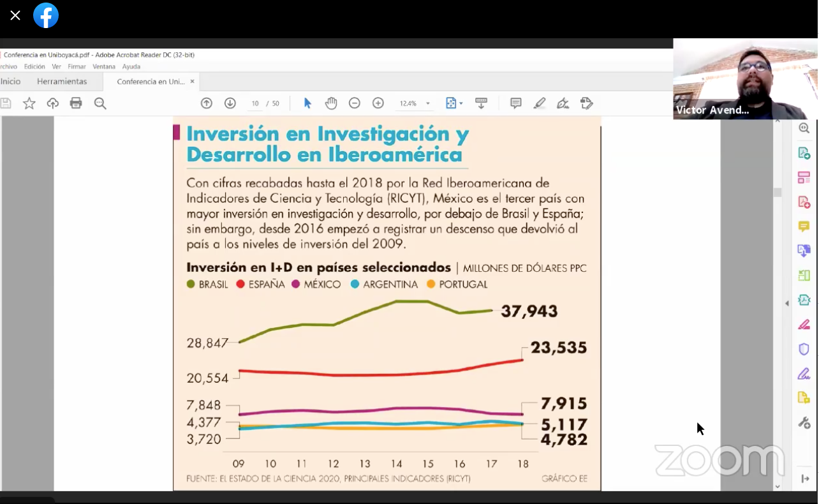The height and width of the screenshot is (504, 819).
Task: Open teal Compress PDF tool
Action: coord(804,300)
